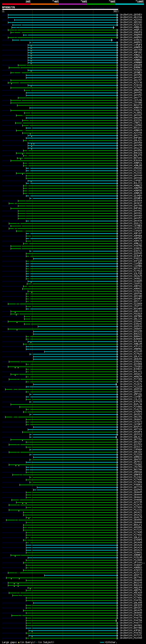
Task: Click the white query sequence ruler bar
Action: pyautogui.click(x=60, y=10)
